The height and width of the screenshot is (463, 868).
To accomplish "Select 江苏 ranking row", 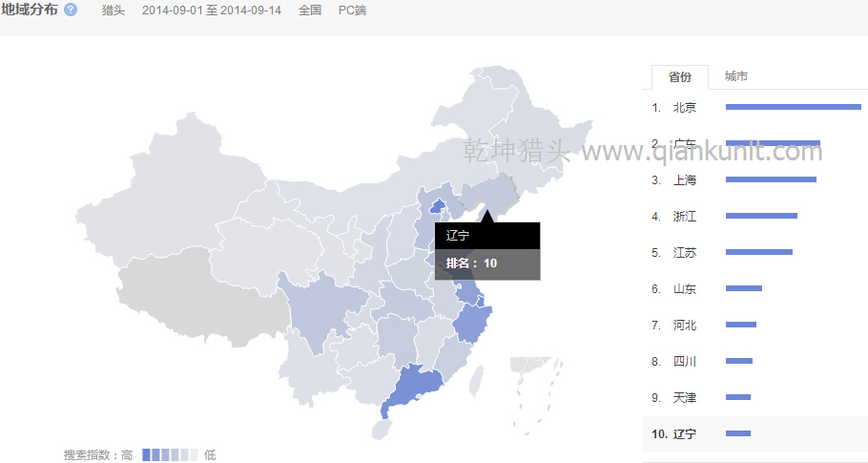I will point(684,253).
